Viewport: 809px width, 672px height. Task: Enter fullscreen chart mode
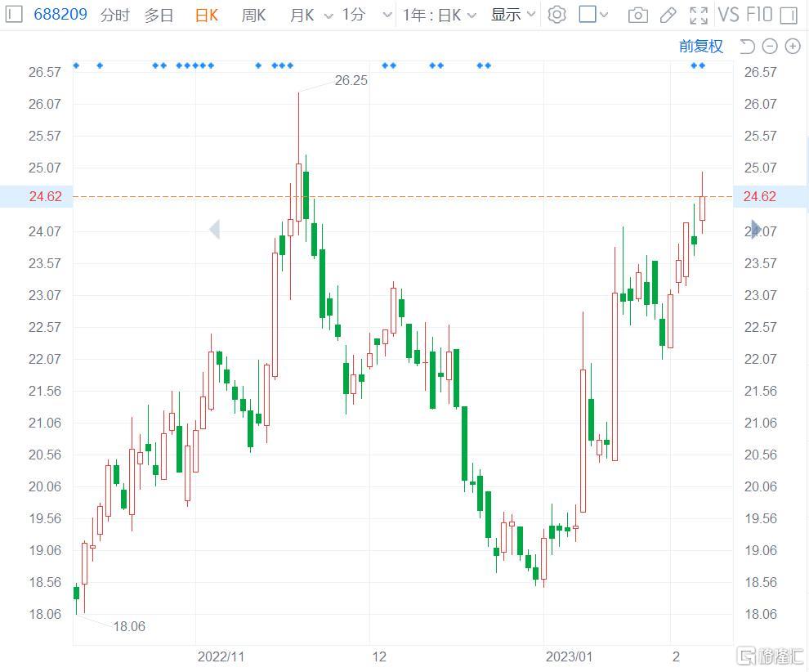click(699, 15)
